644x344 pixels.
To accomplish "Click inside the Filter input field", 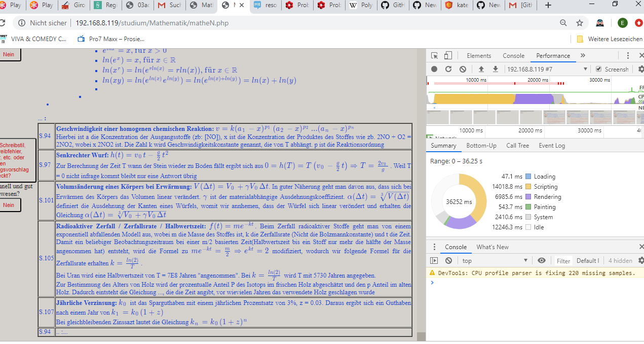I will (x=563, y=260).
